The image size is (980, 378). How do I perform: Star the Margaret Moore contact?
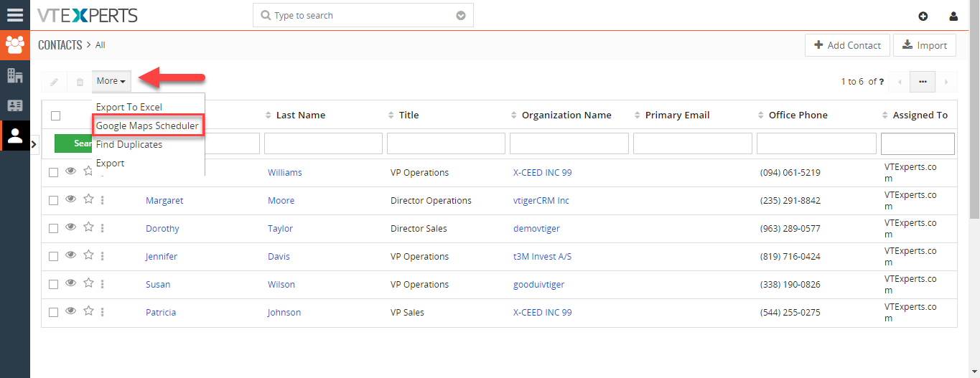88,199
